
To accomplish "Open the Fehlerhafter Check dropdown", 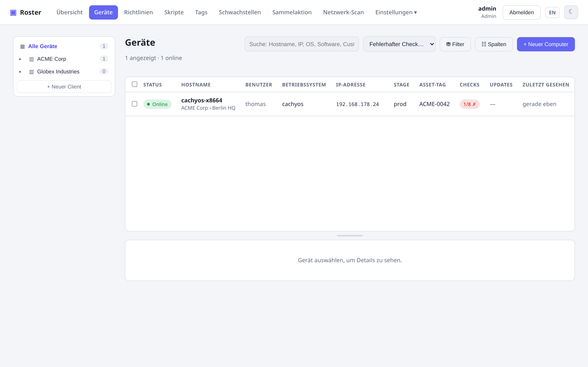I will point(399,44).
